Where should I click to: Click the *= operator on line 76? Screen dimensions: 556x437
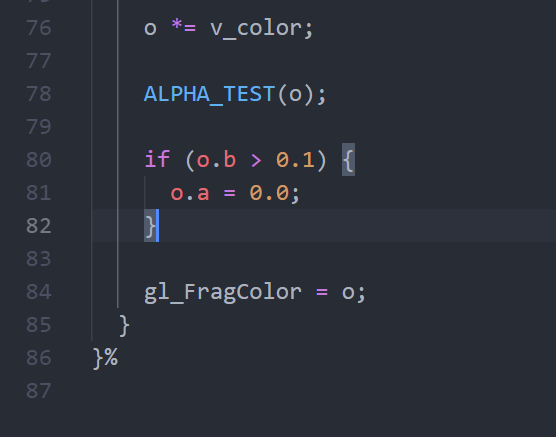pos(183,27)
